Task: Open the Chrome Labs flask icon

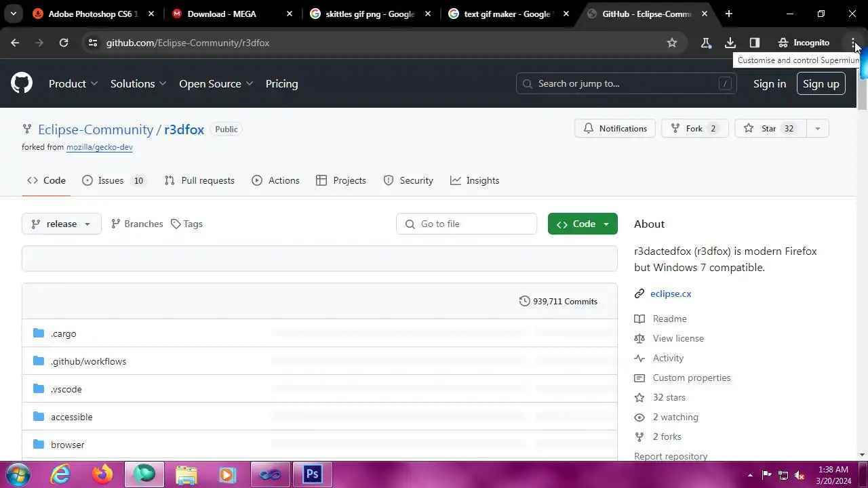Action: (x=706, y=43)
